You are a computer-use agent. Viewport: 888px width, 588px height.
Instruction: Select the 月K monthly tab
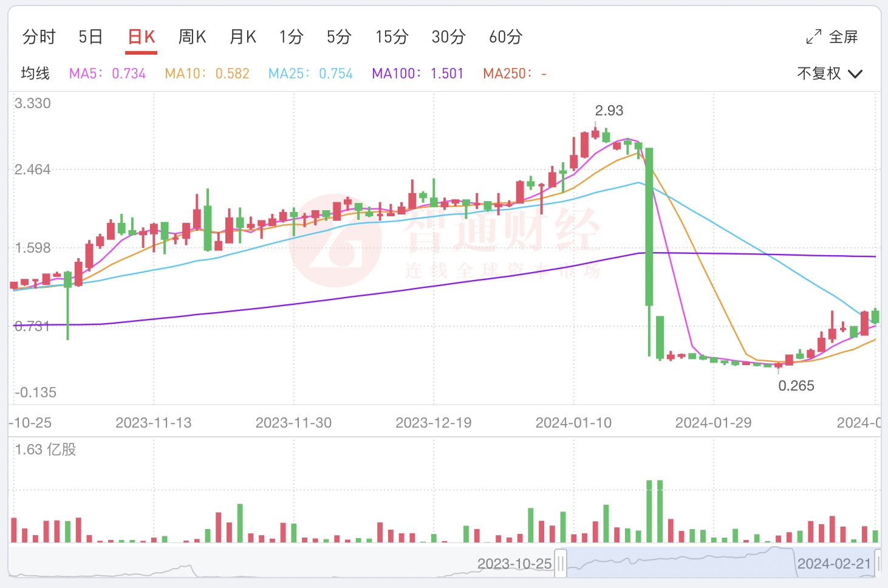pyautogui.click(x=243, y=37)
